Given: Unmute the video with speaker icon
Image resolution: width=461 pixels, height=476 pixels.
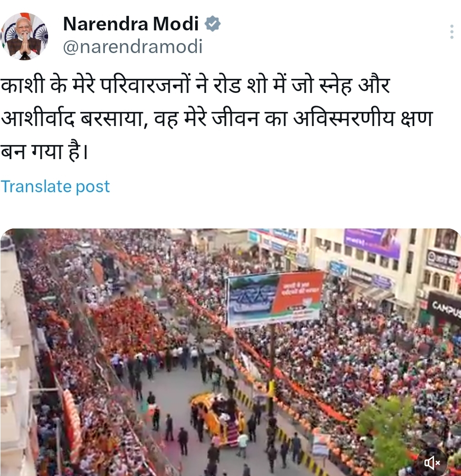Looking at the screenshot, I should click(432, 463).
